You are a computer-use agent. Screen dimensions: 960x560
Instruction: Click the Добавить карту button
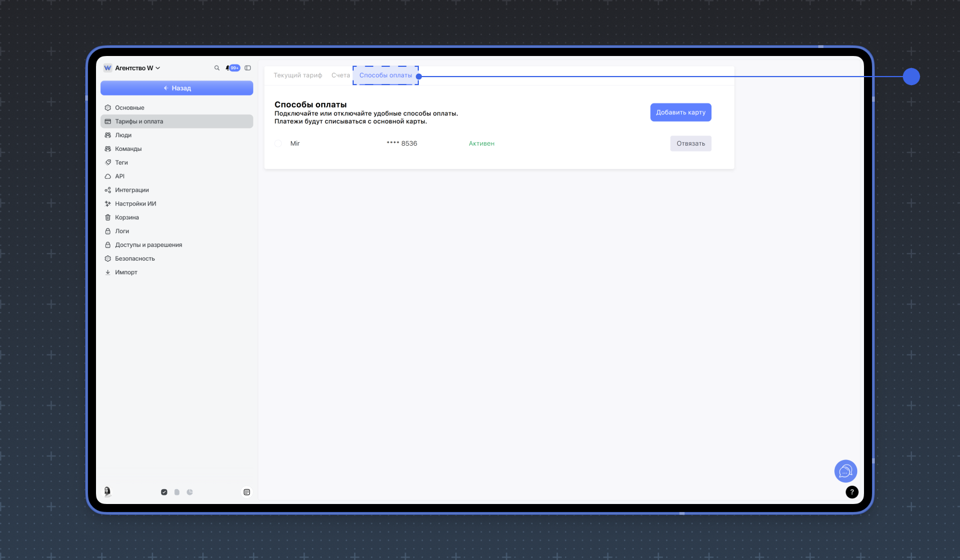(x=681, y=113)
